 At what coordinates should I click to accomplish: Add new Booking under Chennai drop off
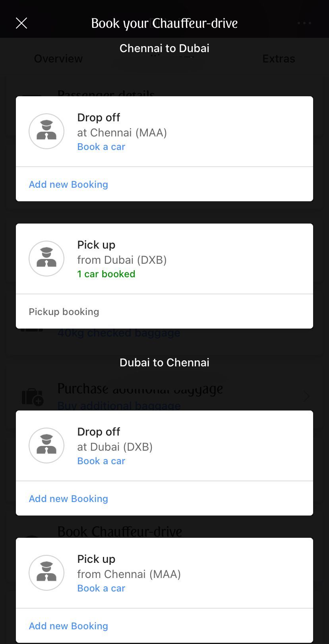click(68, 184)
